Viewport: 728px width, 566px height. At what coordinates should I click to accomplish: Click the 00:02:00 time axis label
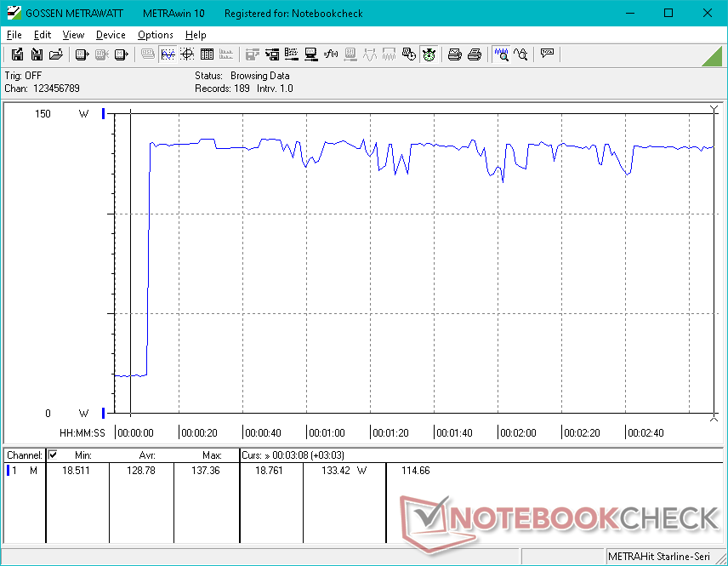click(518, 433)
